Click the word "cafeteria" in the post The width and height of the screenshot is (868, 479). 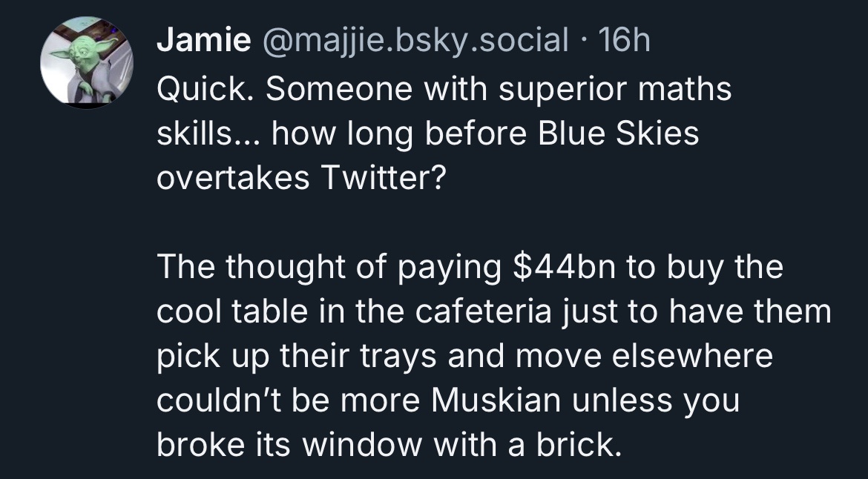pos(483,311)
